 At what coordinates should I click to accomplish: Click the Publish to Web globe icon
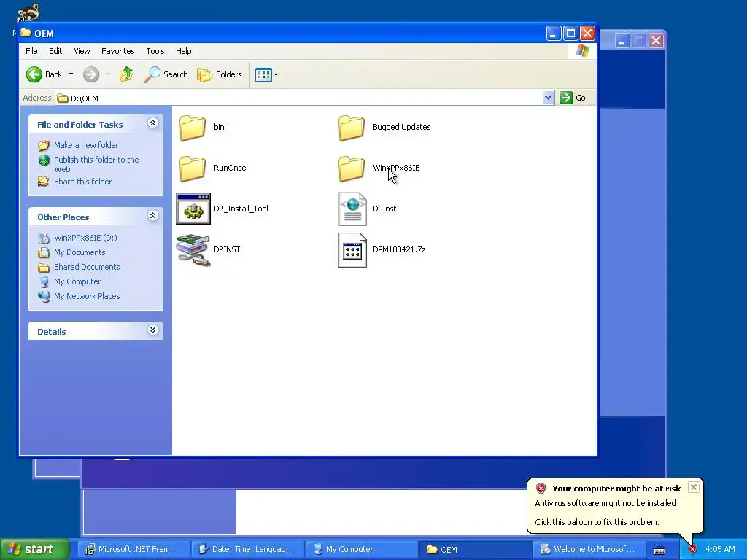tap(44, 161)
